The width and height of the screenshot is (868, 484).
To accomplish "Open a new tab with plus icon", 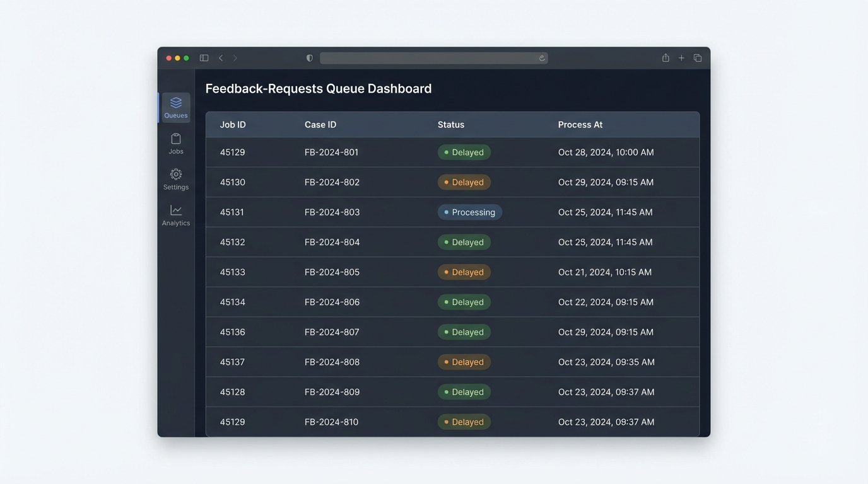I will 681,58.
